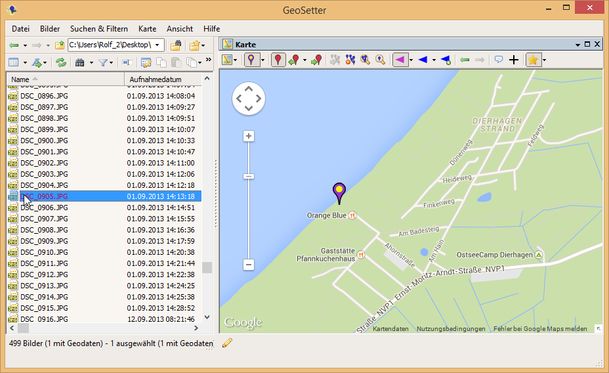
Task: Click the black plus crosshair icon
Action: pos(513,59)
